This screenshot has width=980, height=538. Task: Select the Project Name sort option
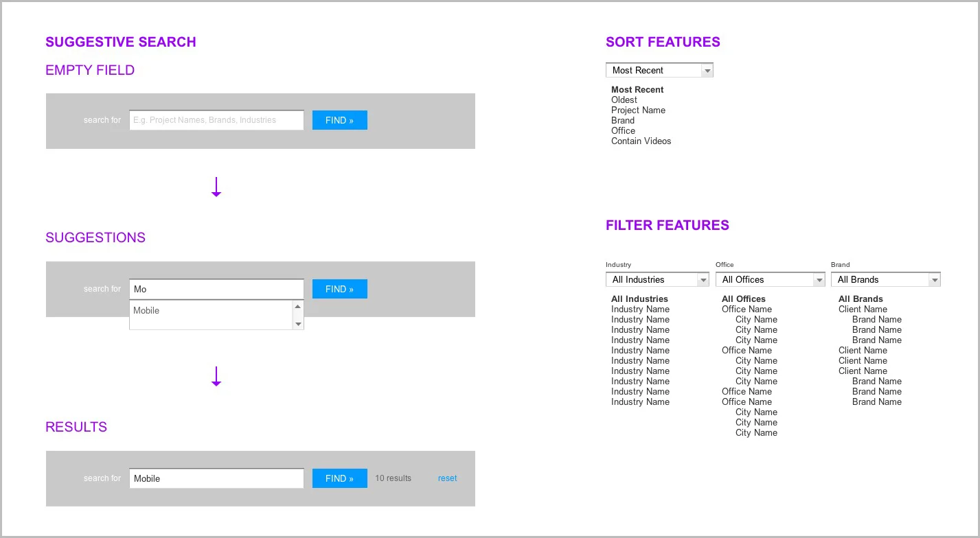click(x=638, y=110)
